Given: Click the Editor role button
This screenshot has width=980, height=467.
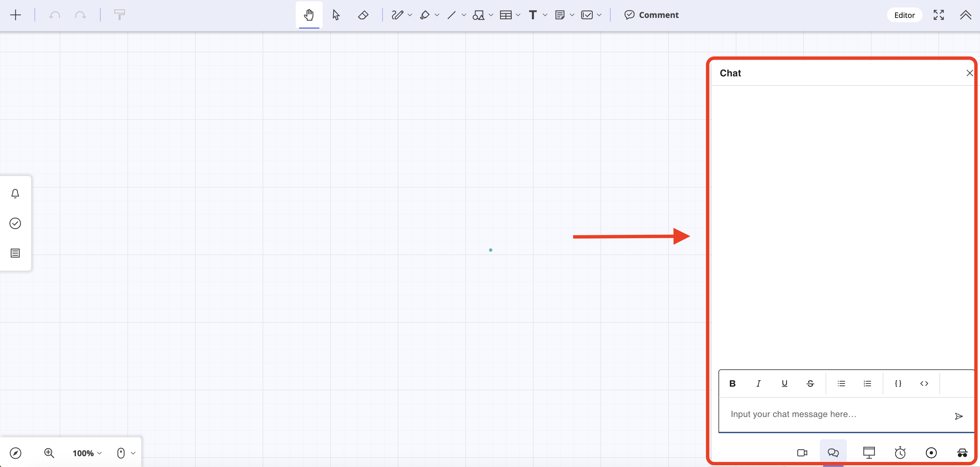Looking at the screenshot, I should 904,15.
